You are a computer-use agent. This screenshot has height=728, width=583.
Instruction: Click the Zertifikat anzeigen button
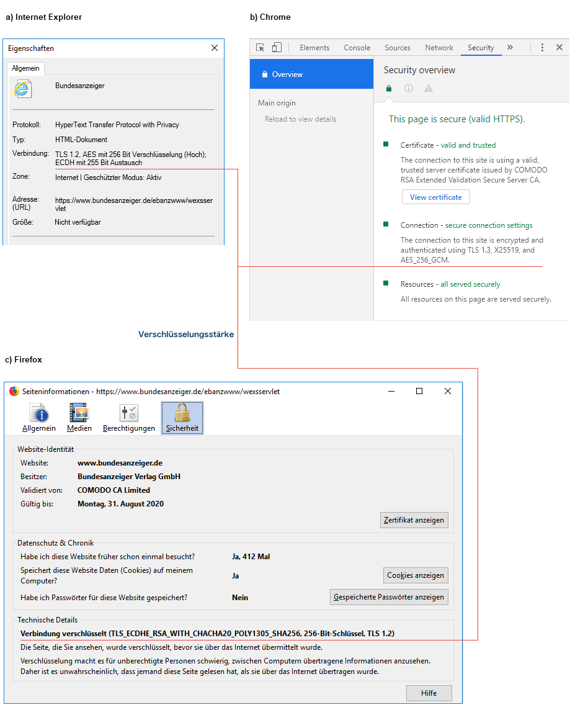[414, 520]
